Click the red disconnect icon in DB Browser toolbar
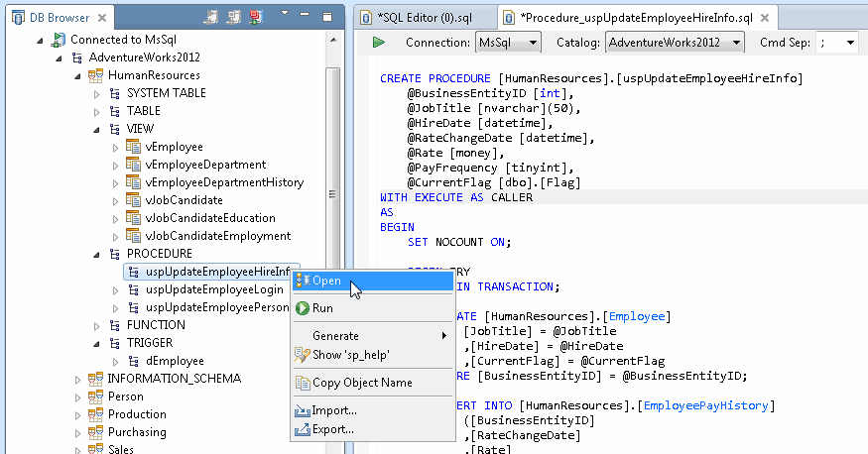 point(256,17)
